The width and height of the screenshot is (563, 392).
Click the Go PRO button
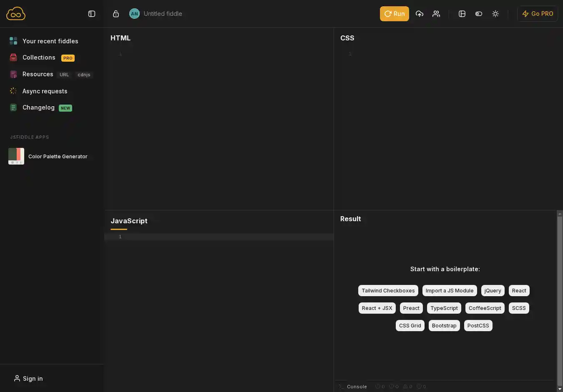pyautogui.click(x=538, y=14)
